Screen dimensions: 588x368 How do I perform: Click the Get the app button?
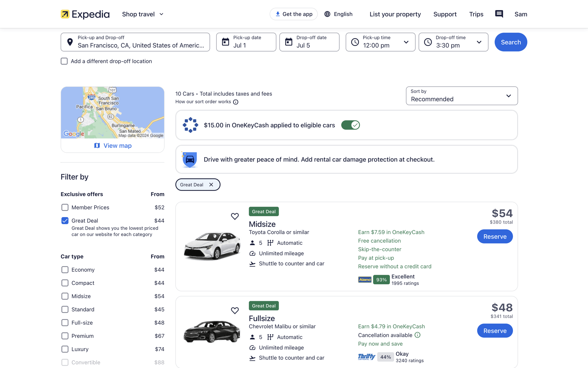(x=293, y=14)
